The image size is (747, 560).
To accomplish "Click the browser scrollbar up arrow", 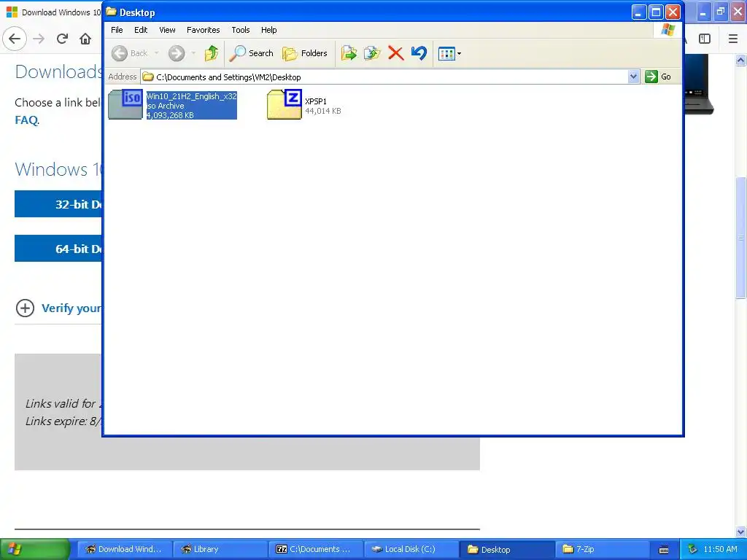I will tap(741, 60).
